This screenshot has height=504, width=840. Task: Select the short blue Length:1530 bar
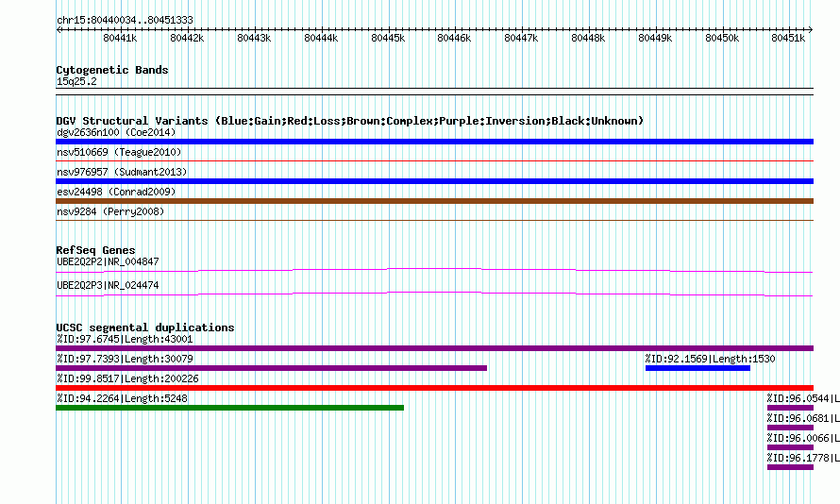[x=697, y=368]
